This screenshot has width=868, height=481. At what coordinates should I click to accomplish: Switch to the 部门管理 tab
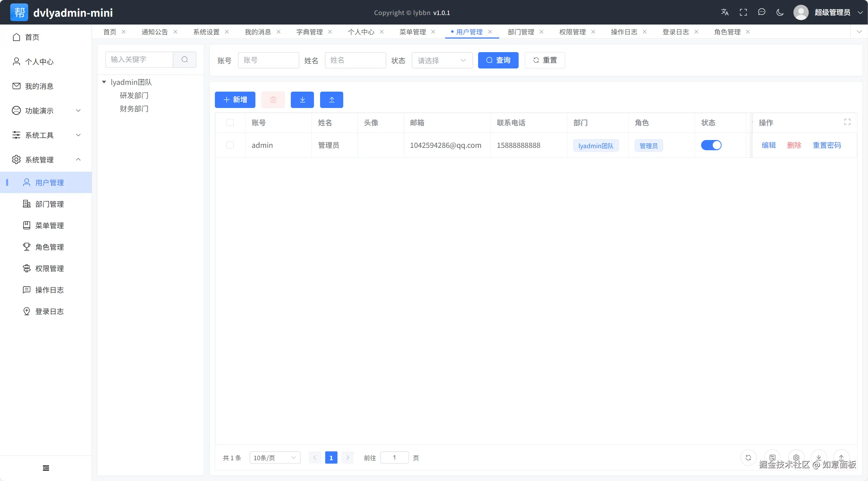(521, 32)
